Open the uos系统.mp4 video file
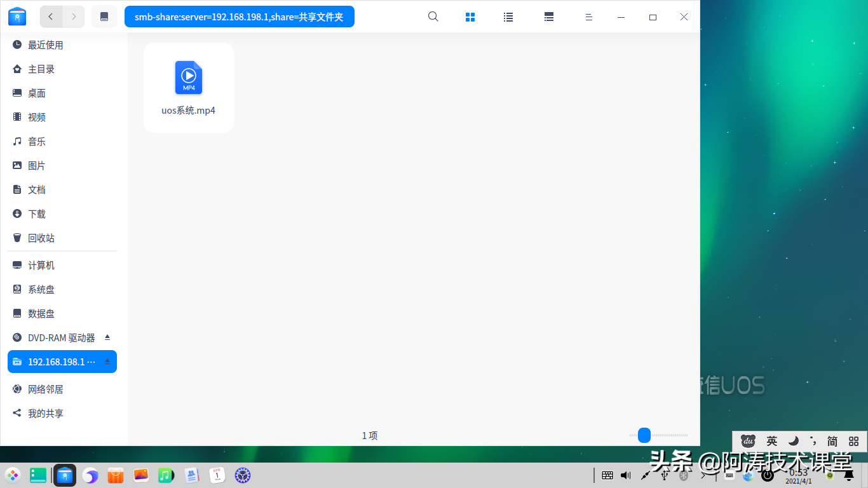The width and height of the screenshot is (868, 488). point(189,88)
